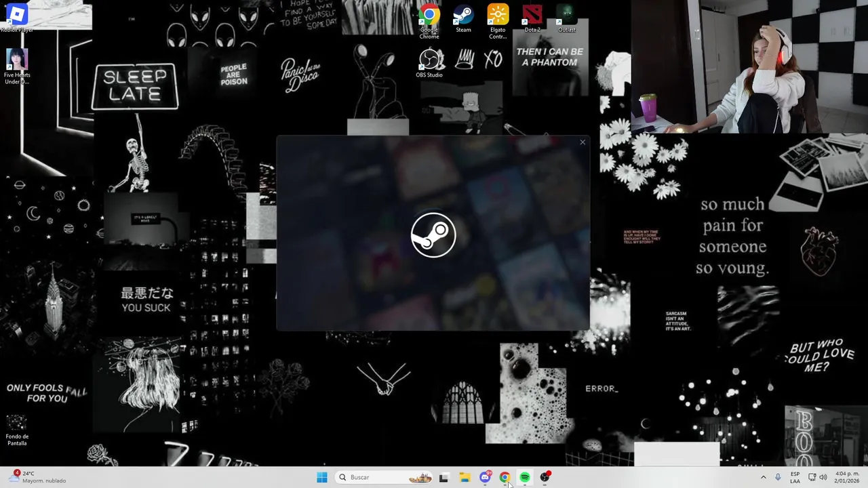Open Discord from the taskbar
The image size is (868, 488).
pos(485,477)
